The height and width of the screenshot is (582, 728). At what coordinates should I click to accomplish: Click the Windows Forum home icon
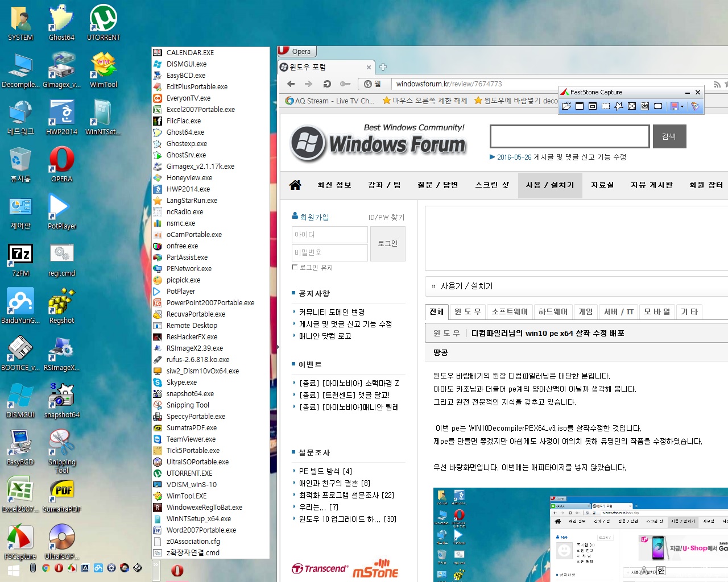point(295,185)
